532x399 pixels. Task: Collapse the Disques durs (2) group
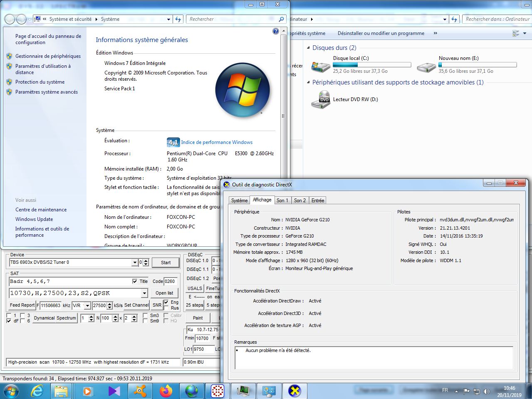(x=309, y=48)
